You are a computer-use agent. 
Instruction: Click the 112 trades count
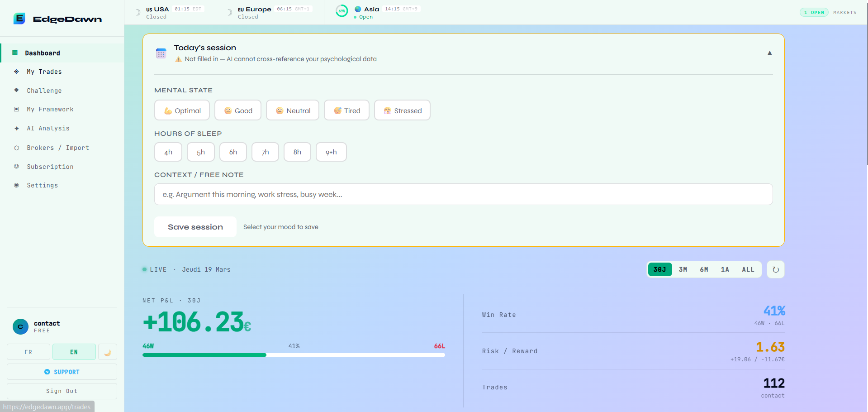tap(774, 383)
